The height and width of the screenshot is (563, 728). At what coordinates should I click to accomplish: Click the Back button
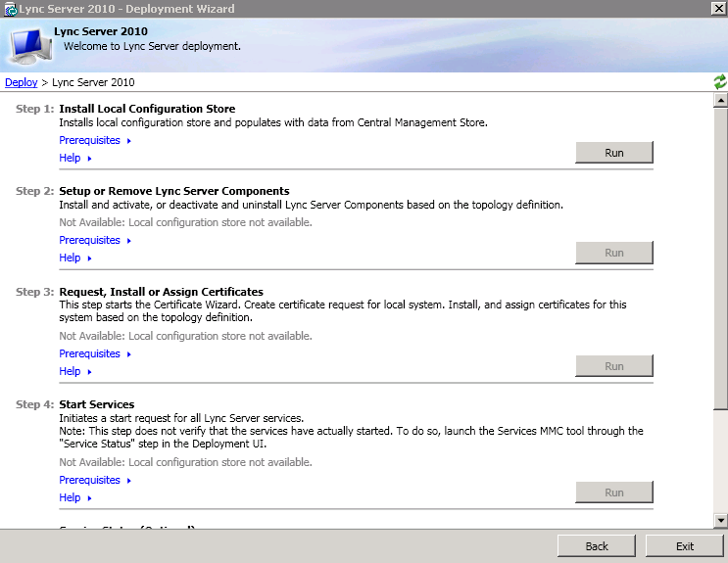596,545
